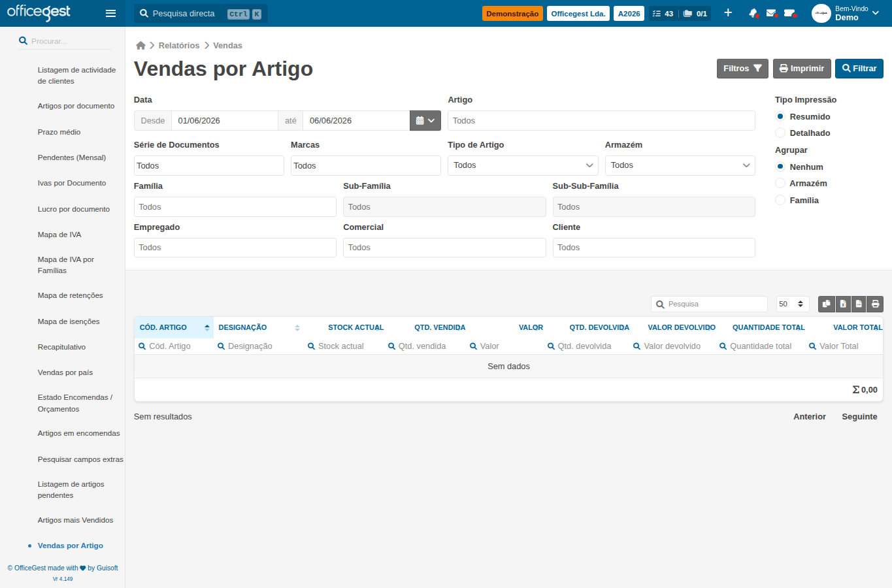892x588 pixels.
Task: Open the Série de Documentos selector
Action: pyautogui.click(x=209, y=165)
